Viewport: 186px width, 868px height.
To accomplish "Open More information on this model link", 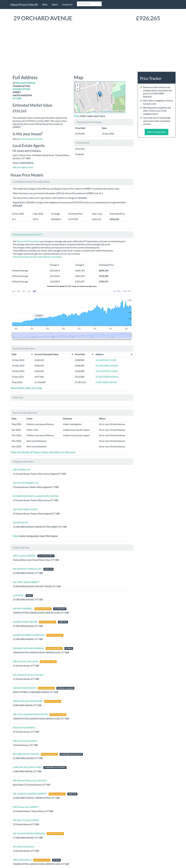I will (37, 257).
